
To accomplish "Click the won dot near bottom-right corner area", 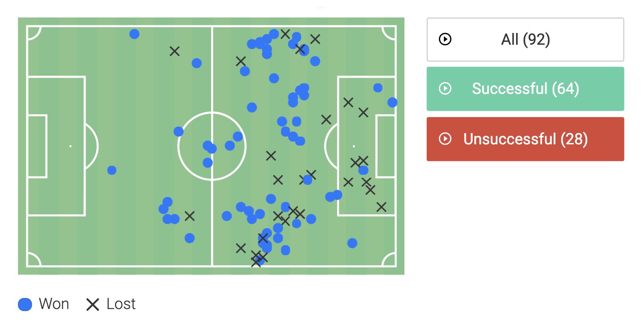I will pyautogui.click(x=352, y=243).
